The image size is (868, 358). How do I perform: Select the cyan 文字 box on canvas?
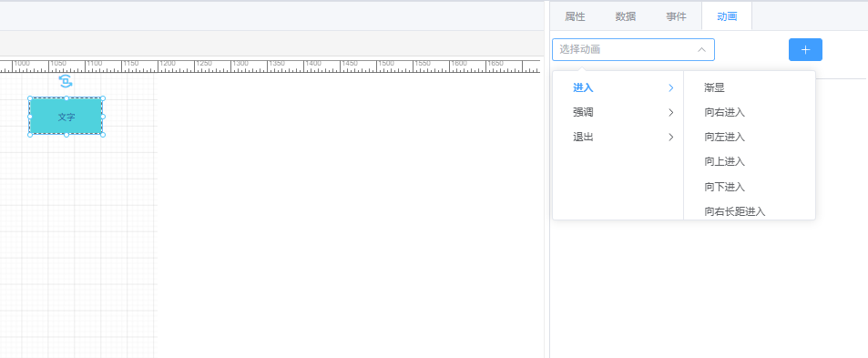[x=66, y=117]
